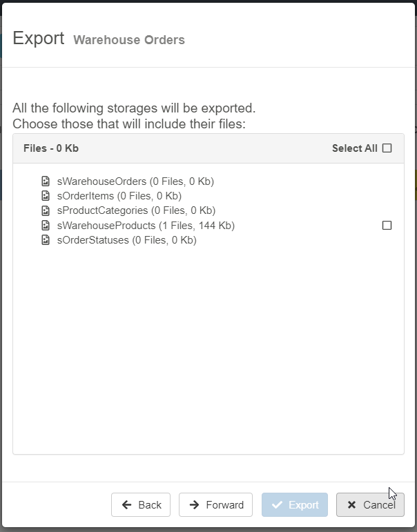Click the Warehouse Orders subtitle text

point(129,40)
